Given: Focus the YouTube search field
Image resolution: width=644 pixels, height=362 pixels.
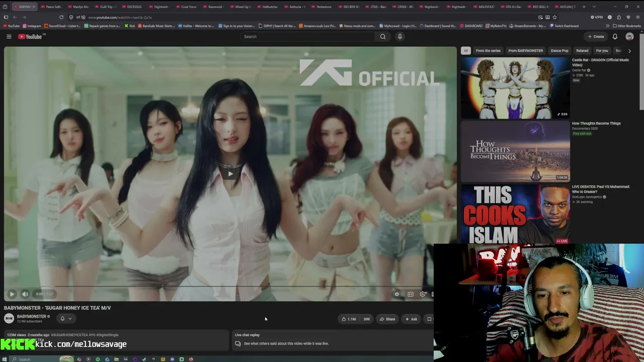Looking at the screenshot, I should click(x=307, y=37).
